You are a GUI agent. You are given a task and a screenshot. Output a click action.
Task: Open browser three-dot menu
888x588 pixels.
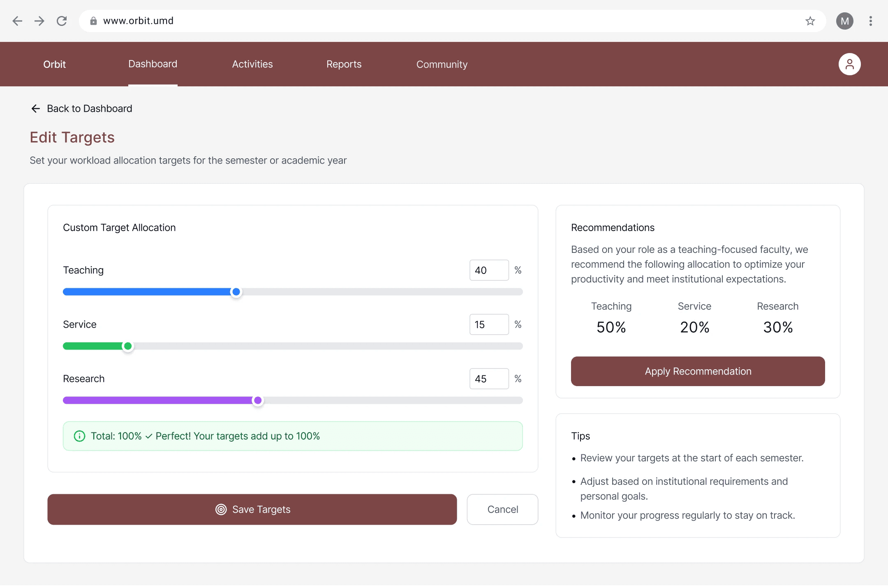click(x=870, y=21)
